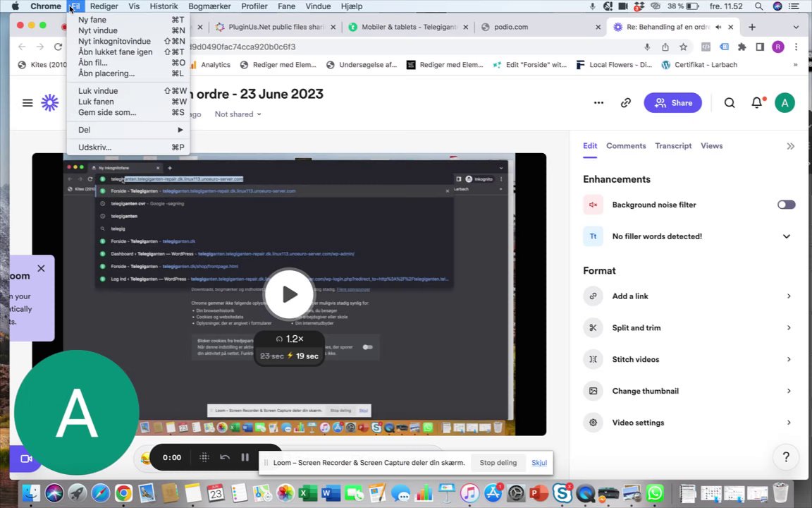Open the Del submenu
This screenshot has height=508, width=812.
[x=128, y=130]
